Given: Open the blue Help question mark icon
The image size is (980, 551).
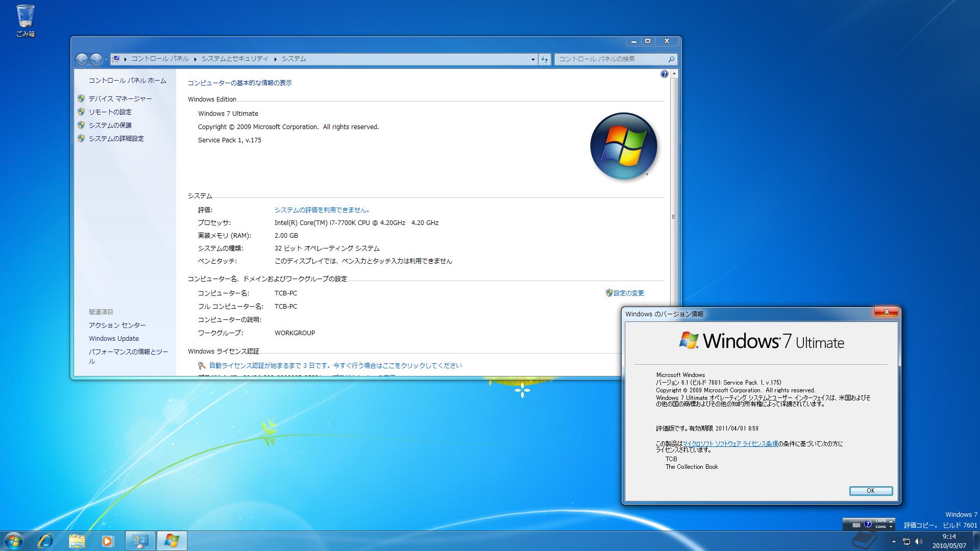Looking at the screenshot, I should (x=664, y=74).
